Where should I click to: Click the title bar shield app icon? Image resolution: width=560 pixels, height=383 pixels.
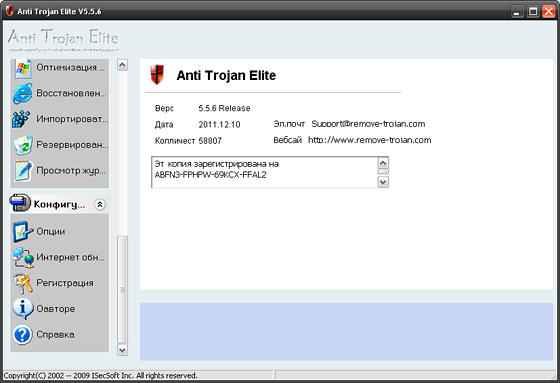[10, 11]
